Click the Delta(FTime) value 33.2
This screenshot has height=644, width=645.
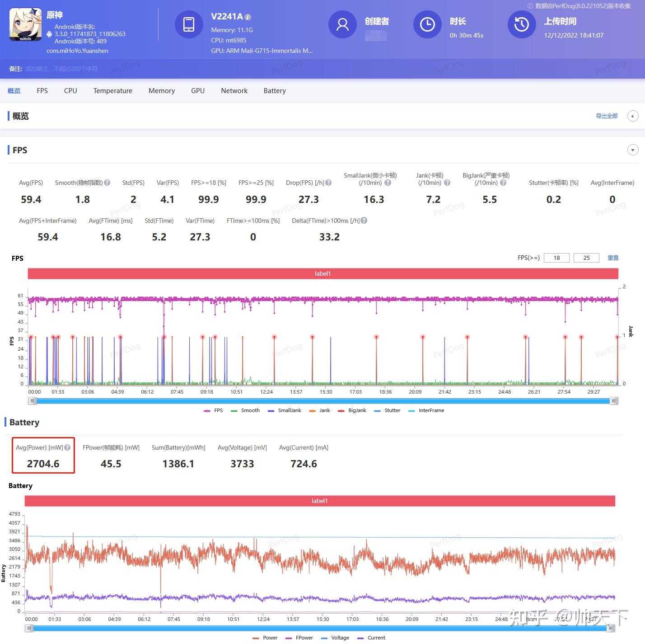point(329,237)
